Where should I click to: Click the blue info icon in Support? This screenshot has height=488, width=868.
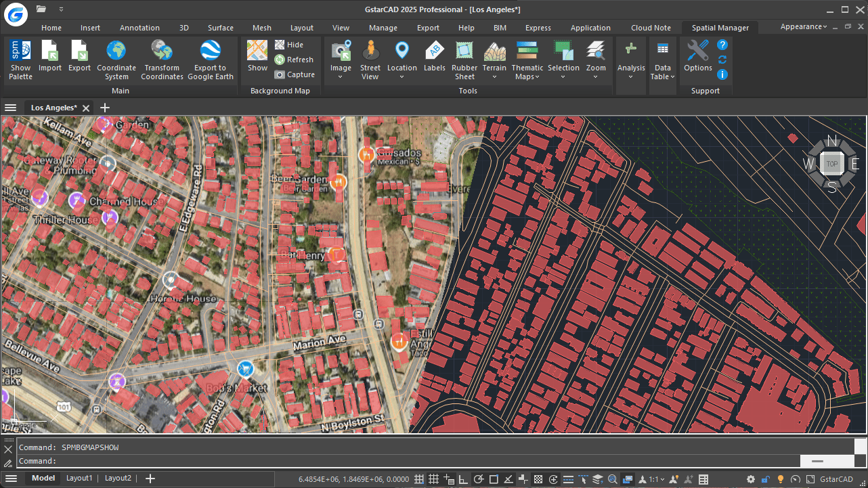click(x=722, y=74)
